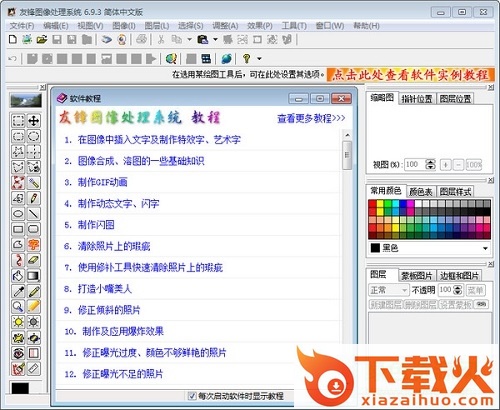Image resolution: width=500 pixels, height=410 pixels.
Task: Click 查看更多教程>>> link
Action: click(311, 118)
